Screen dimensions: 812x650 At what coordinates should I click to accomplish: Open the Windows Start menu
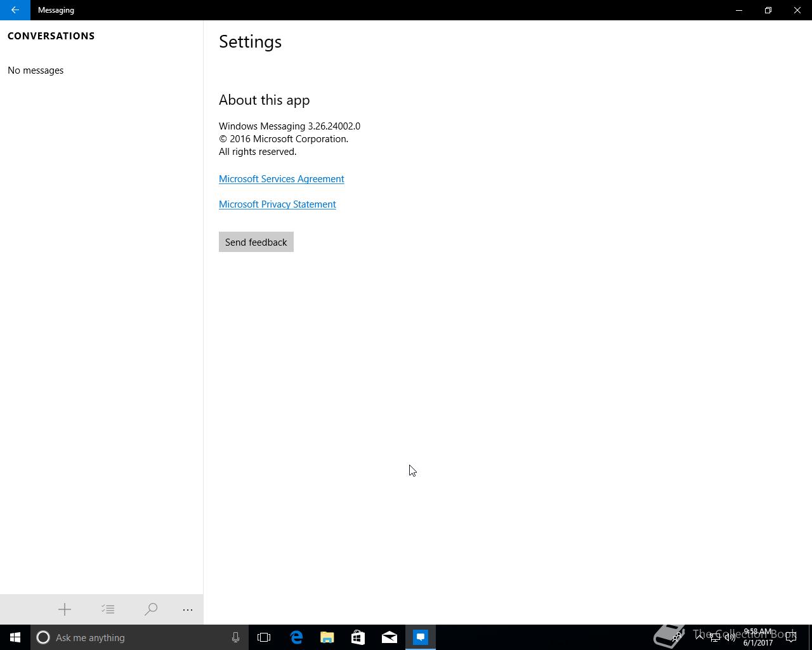coord(15,637)
